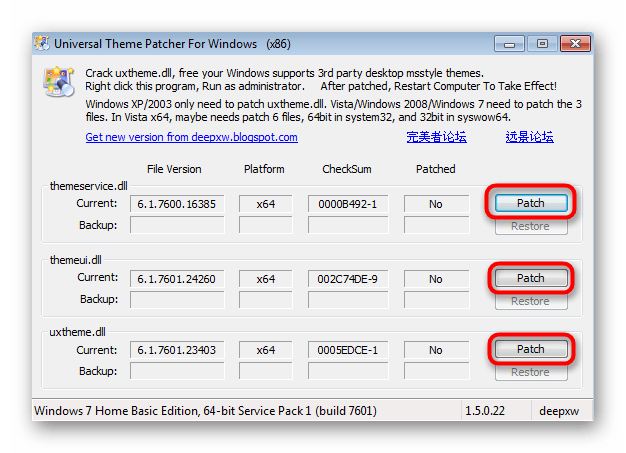626x453 pixels.
Task: Click the themeservice.dll checksum field 0000B492-1
Action: [x=348, y=204]
